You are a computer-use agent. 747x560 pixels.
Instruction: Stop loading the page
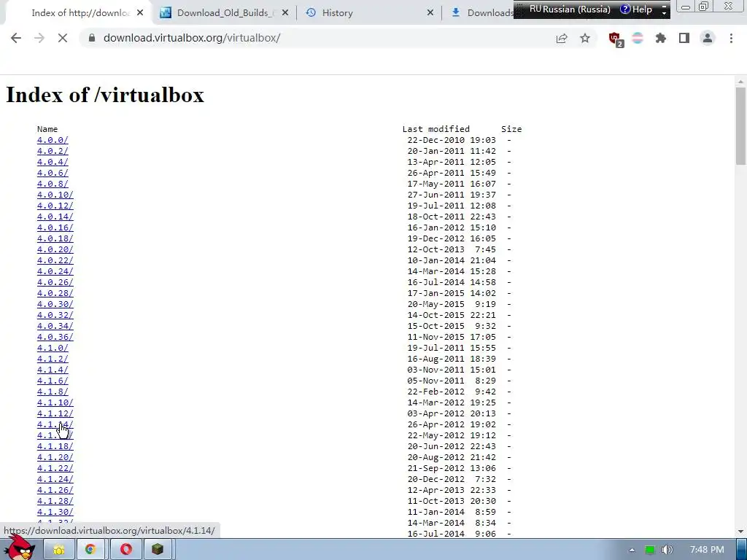pos(63,38)
